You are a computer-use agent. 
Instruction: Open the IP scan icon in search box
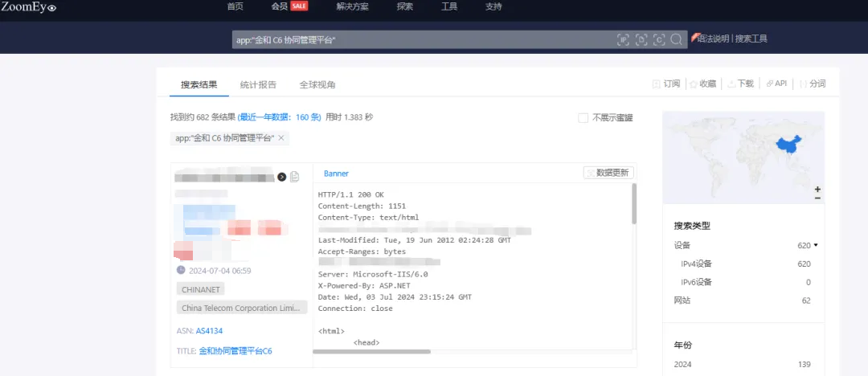pos(624,39)
